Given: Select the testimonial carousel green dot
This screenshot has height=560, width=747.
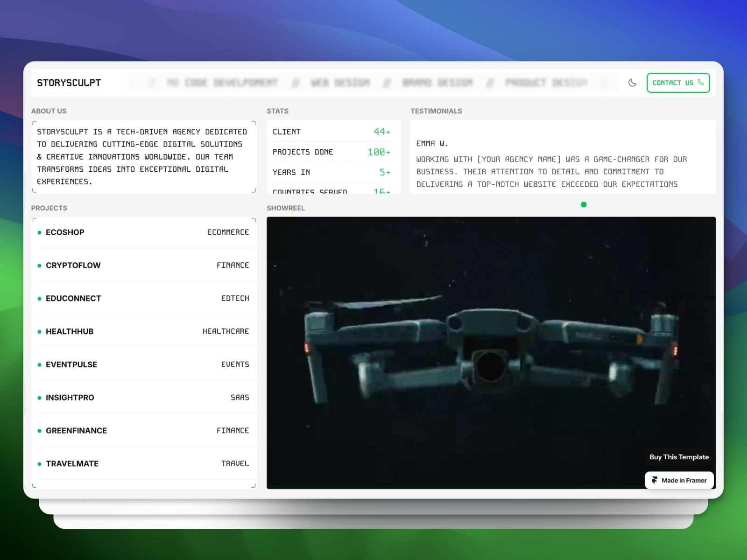Looking at the screenshot, I should pyautogui.click(x=584, y=204).
